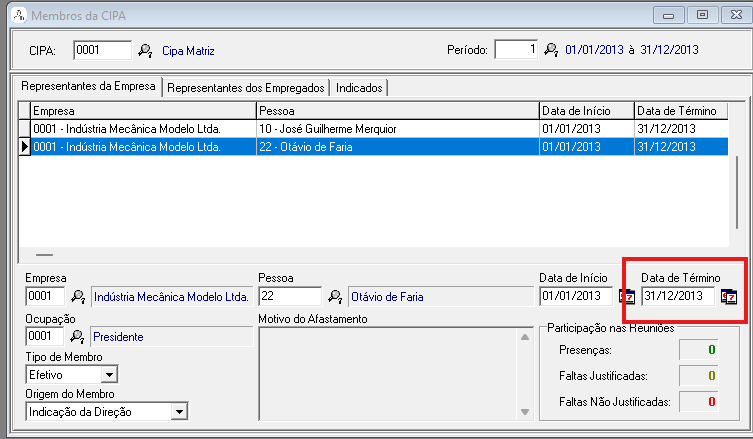Screen dimensions: 753x439
Task: Click the Membros da CIPA window icon
Action: pos(19,15)
